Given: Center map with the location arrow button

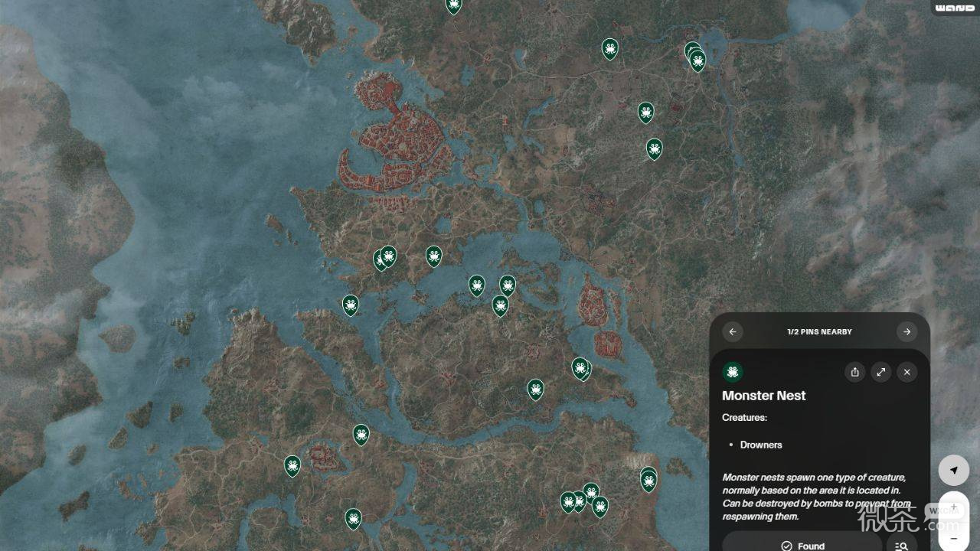Looking at the screenshot, I should [954, 470].
